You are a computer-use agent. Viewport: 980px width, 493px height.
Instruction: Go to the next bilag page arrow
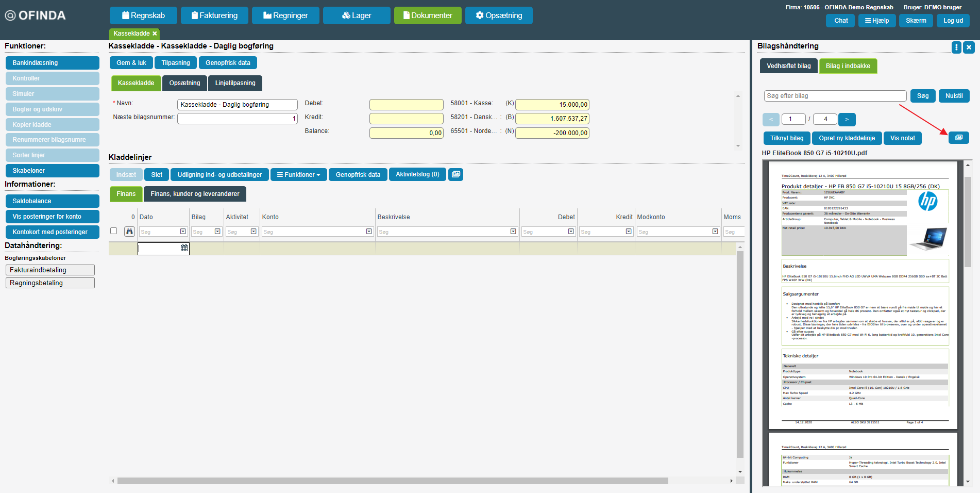(x=847, y=119)
